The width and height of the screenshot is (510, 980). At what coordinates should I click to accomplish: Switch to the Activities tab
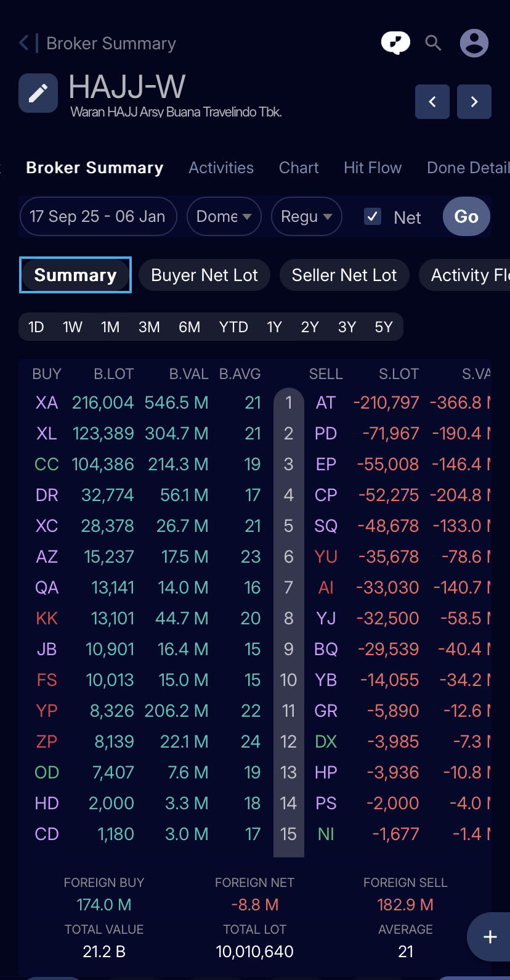tap(221, 168)
